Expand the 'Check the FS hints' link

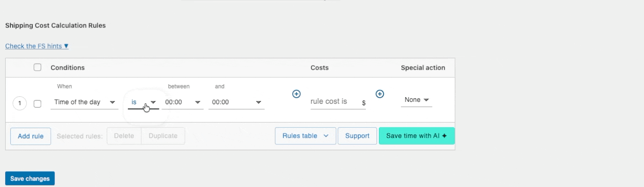37,46
